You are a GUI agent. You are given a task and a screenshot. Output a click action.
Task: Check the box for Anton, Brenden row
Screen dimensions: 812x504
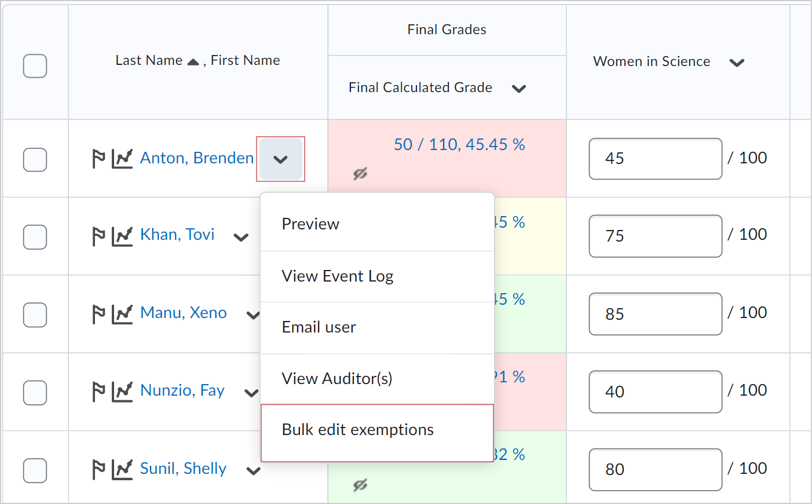35,159
